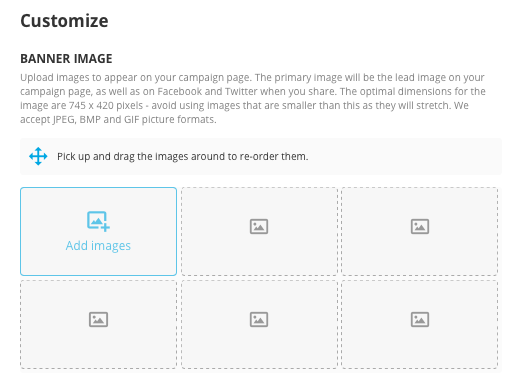Select the fourth dashed empty image placeholder
Viewport: 521px width, 384px height.
click(x=98, y=324)
